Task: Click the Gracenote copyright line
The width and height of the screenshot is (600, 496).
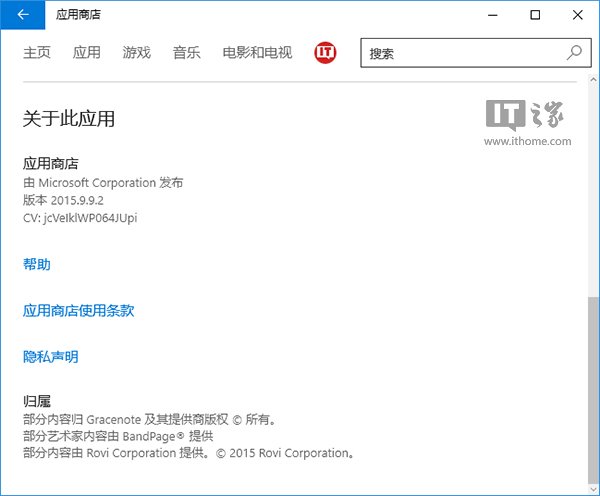Action: pyautogui.click(x=150, y=419)
